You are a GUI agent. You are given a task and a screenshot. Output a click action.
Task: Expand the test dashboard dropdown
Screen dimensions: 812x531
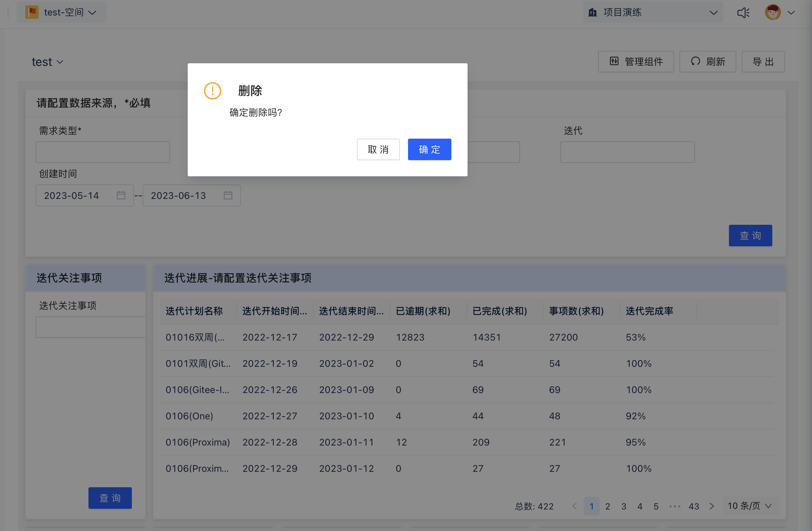47,62
